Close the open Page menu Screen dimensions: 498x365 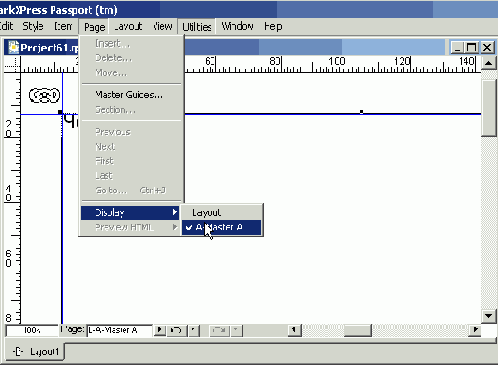pyautogui.click(x=94, y=26)
